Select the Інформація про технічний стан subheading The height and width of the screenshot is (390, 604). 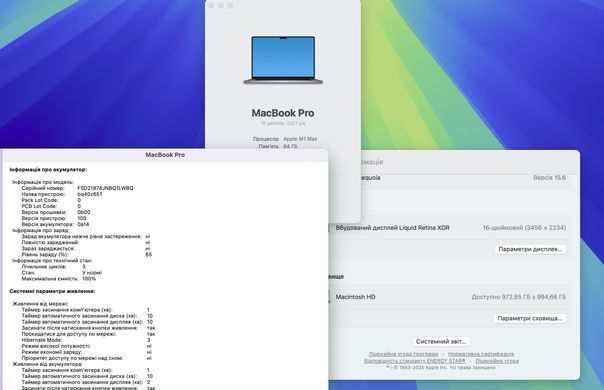[52, 261]
